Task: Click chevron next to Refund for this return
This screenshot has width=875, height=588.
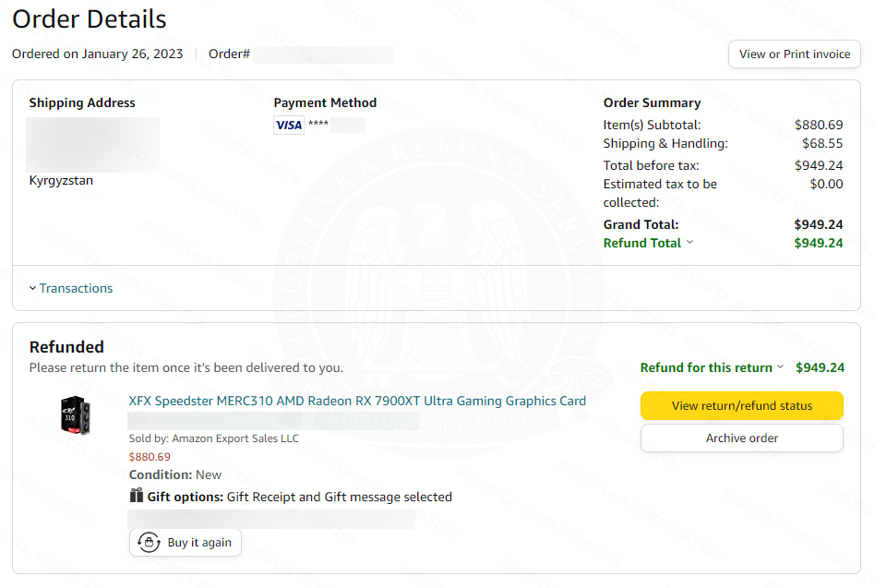Action: point(780,367)
